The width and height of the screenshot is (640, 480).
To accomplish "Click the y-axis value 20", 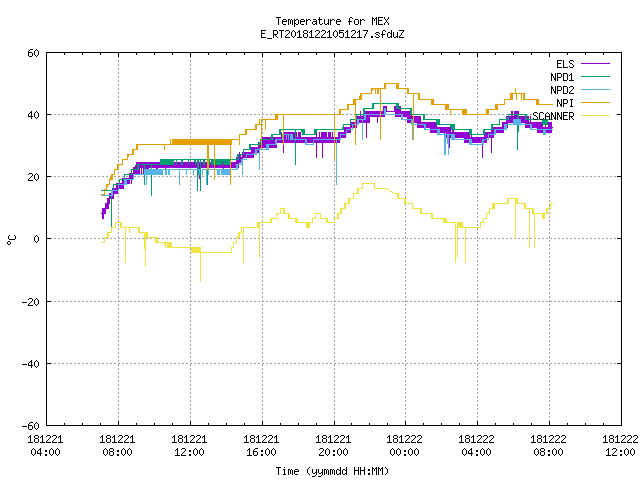I will (33, 177).
